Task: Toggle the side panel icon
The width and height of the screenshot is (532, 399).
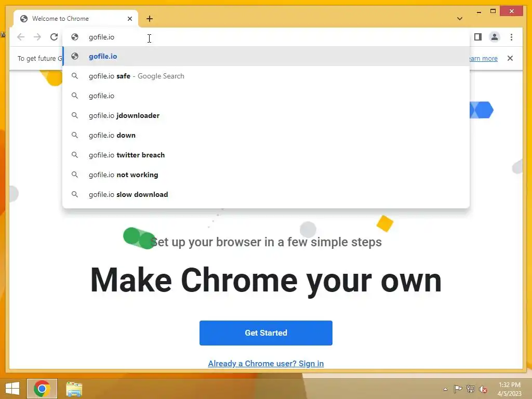Action: pos(478,37)
